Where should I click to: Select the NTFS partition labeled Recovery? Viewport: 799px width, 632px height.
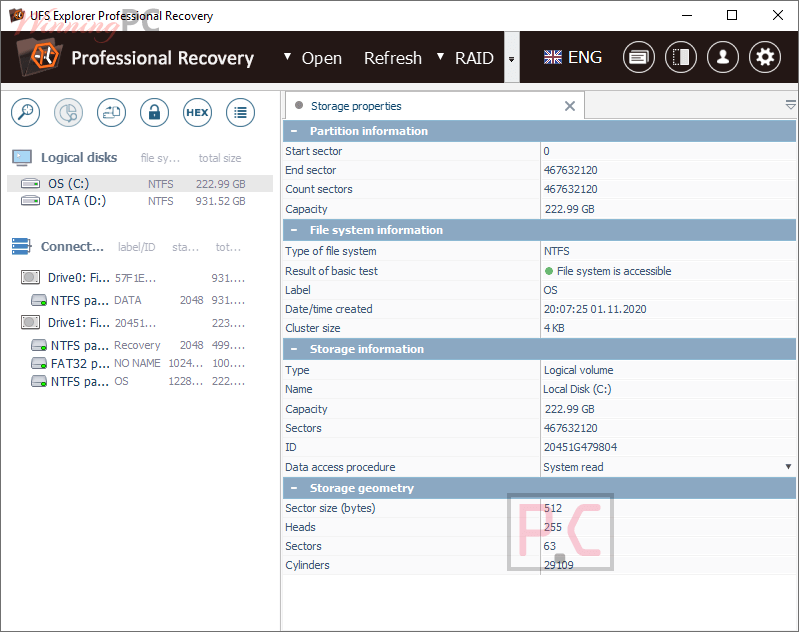pos(140,345)
